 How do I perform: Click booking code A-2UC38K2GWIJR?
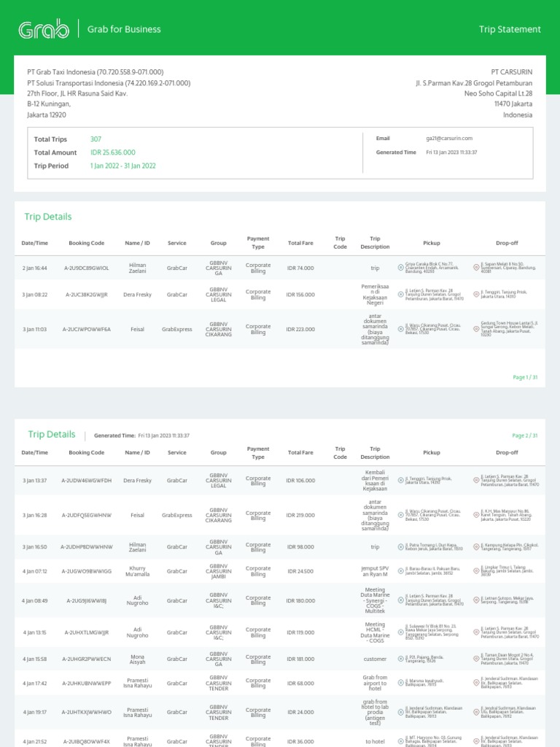tap(86, 295)
